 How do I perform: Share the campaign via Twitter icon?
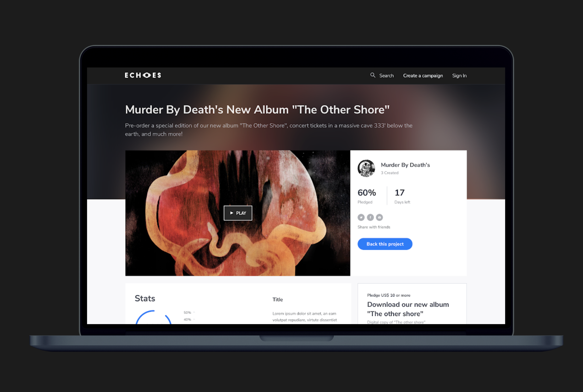(361, 217)
